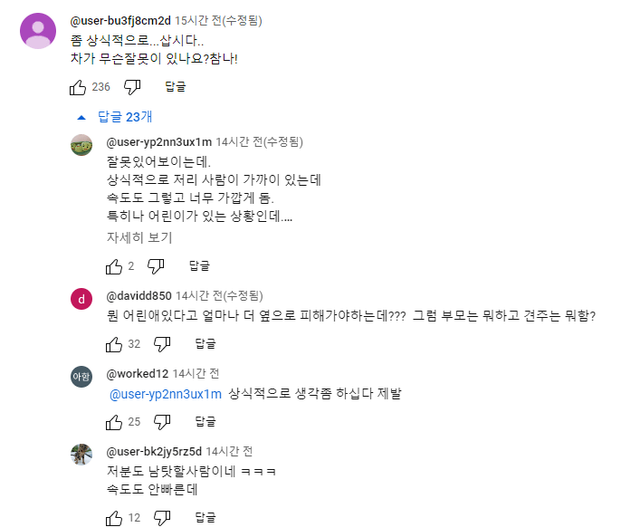Like @worked12's reply

click(113, 421)
